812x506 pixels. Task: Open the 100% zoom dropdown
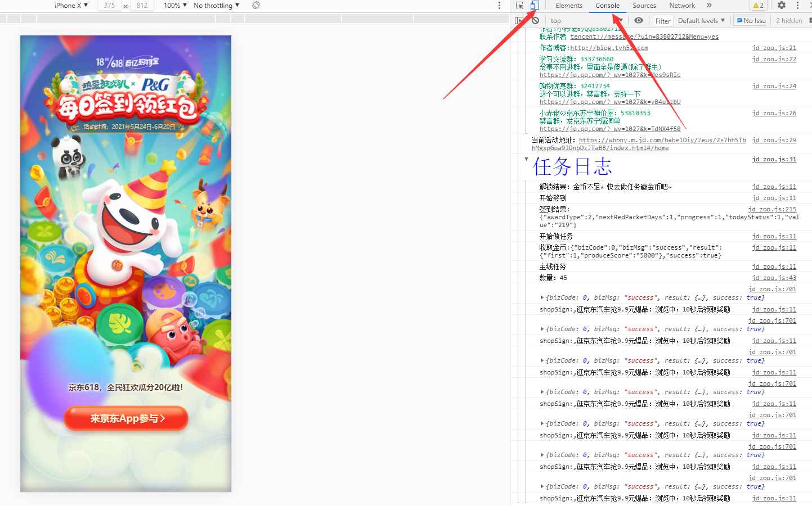175,6
